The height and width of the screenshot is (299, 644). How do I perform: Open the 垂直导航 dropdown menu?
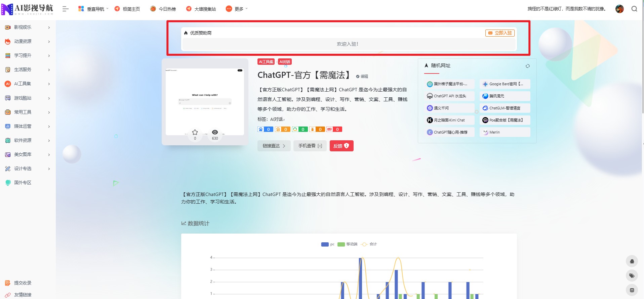click(x=93, y=9)
